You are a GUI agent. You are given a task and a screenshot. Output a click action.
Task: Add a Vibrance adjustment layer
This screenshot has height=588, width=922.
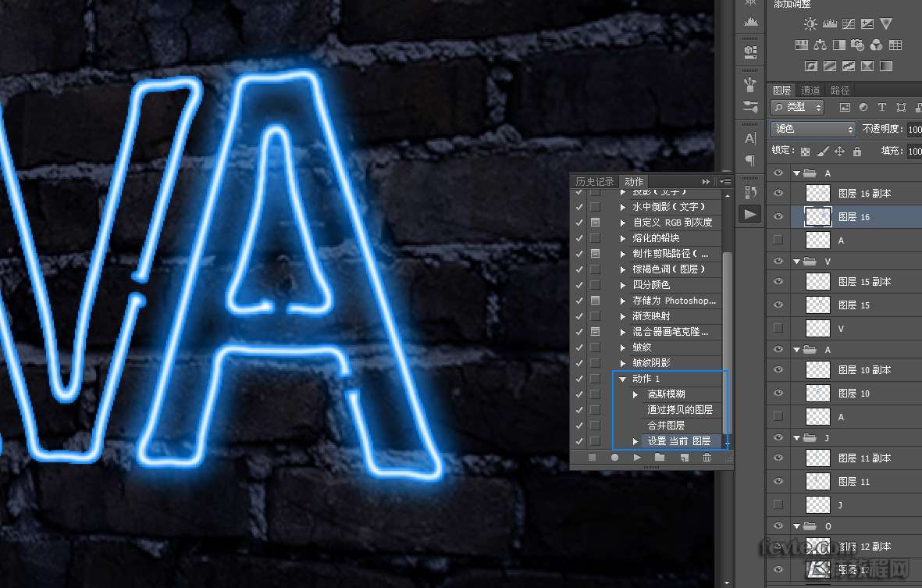tap(886, 23)
